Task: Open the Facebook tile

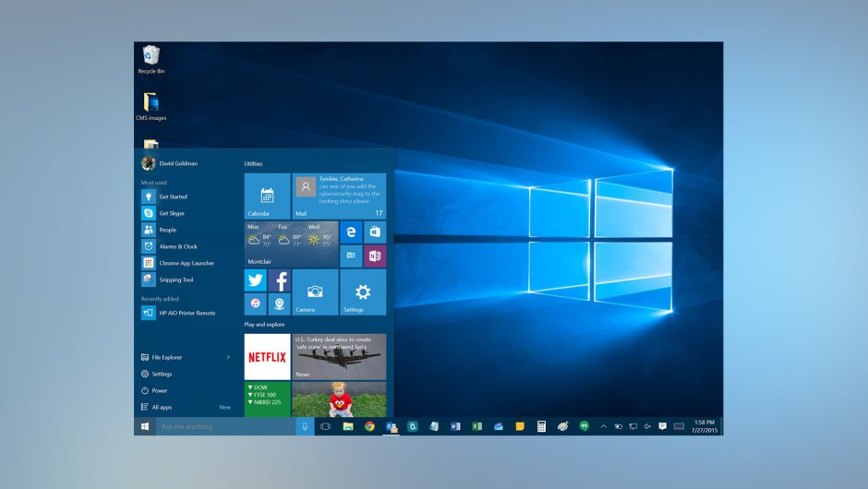Action: click(x=280, y=280)
